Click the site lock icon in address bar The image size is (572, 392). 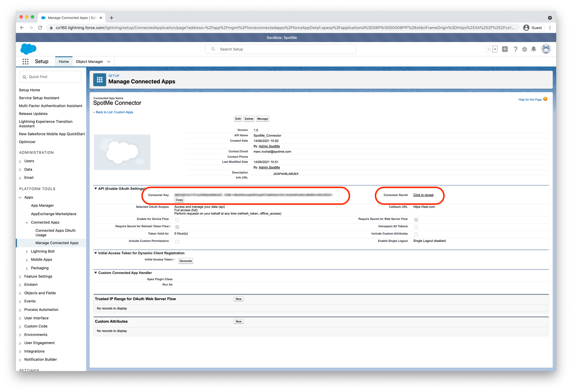[x=51, y=28]
